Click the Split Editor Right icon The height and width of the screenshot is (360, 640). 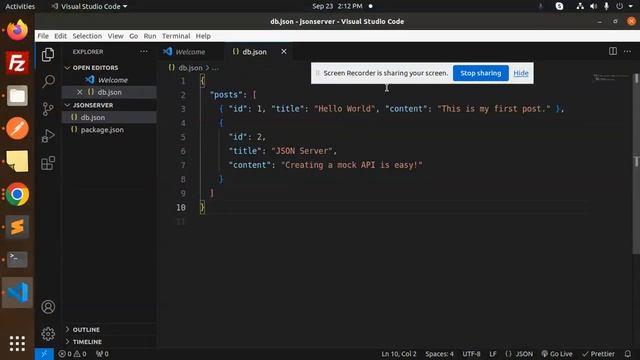point(613,51)
